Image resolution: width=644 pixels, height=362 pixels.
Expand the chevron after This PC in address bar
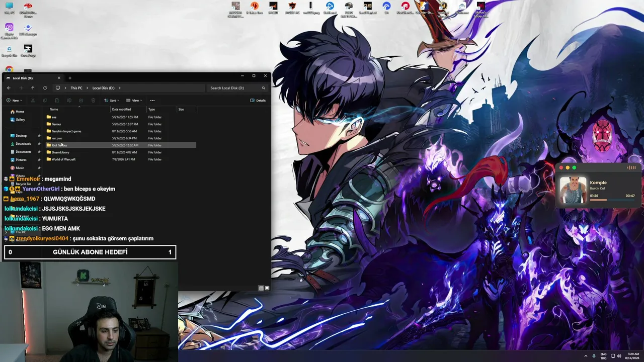(x=87, y=88)
